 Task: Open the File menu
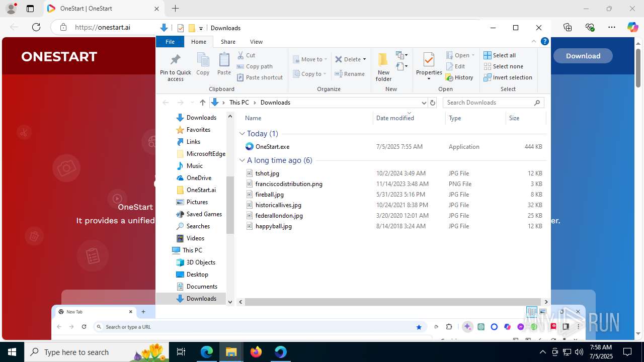point(170,42)
